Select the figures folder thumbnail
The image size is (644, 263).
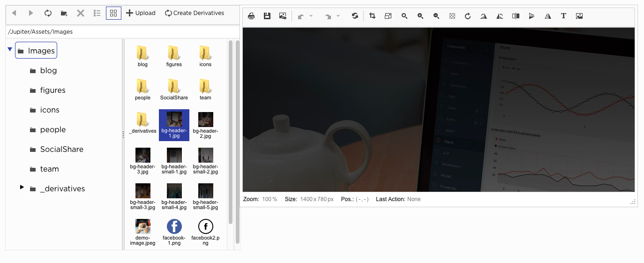[174, 56]
